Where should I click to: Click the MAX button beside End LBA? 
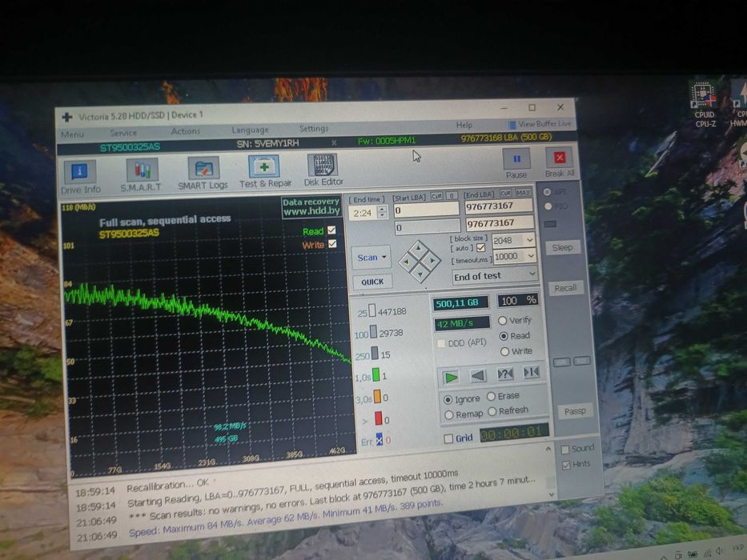point(523,193)
